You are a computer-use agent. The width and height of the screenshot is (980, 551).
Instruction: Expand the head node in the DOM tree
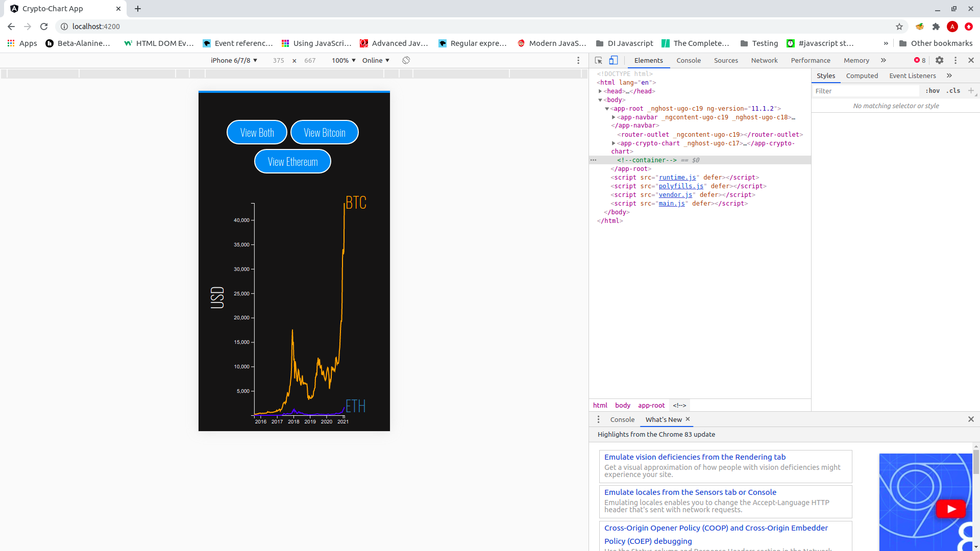coord(601,91)
